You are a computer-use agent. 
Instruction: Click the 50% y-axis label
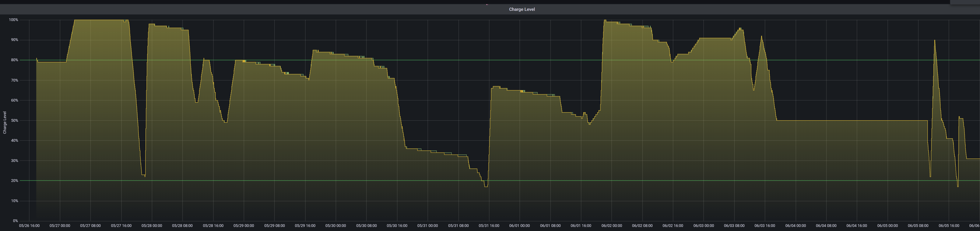(x=14, y=120)
